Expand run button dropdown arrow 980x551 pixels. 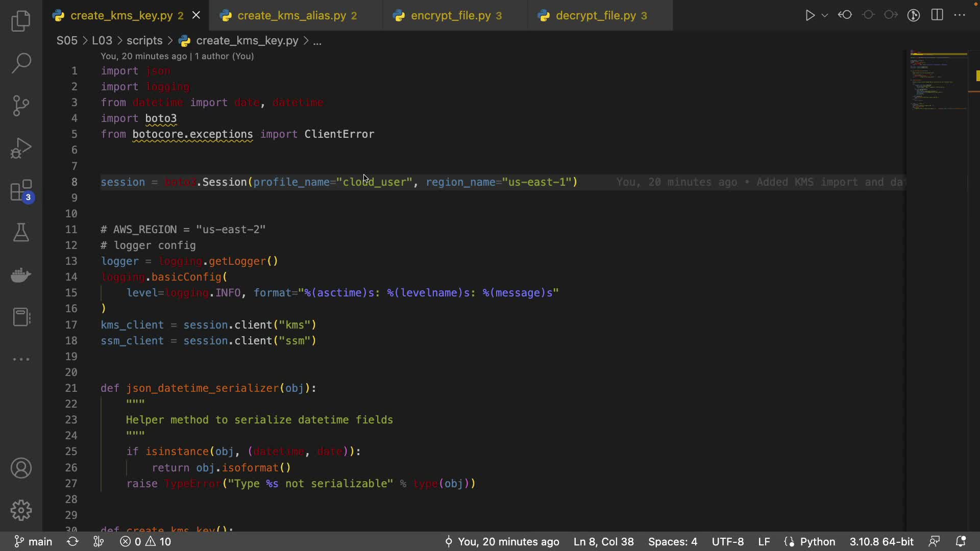tap(825, 15)
